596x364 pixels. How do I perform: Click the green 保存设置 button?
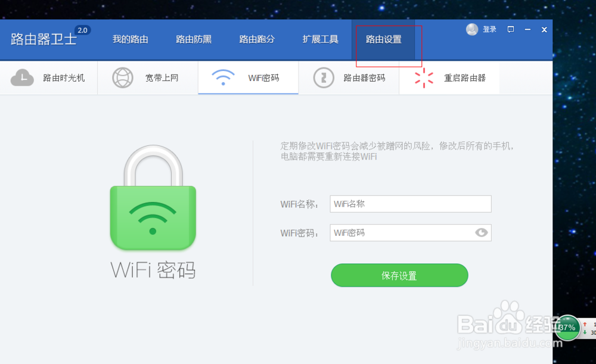[399, 275]
